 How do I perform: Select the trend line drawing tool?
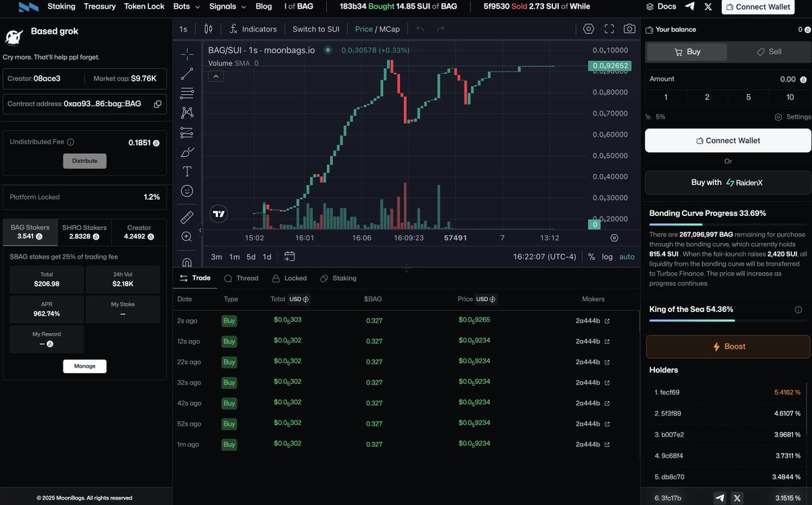pos(187,74)
